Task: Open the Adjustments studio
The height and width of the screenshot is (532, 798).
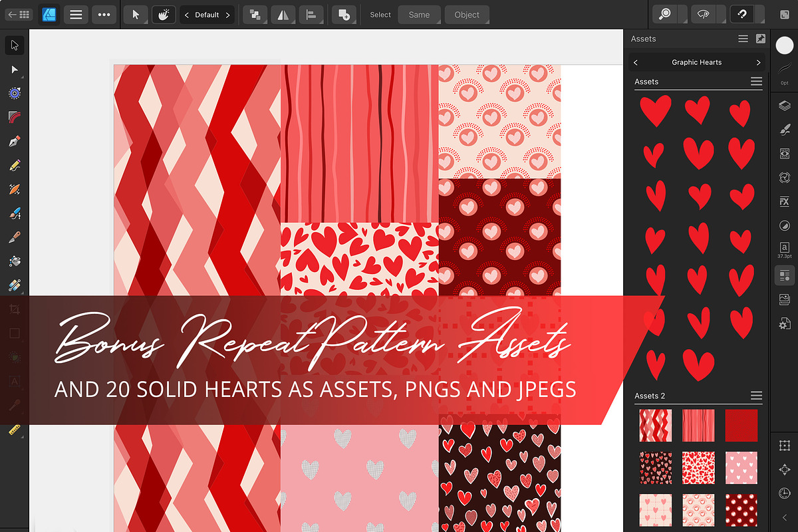Action: pyautogui.click(x=785, y=225)
